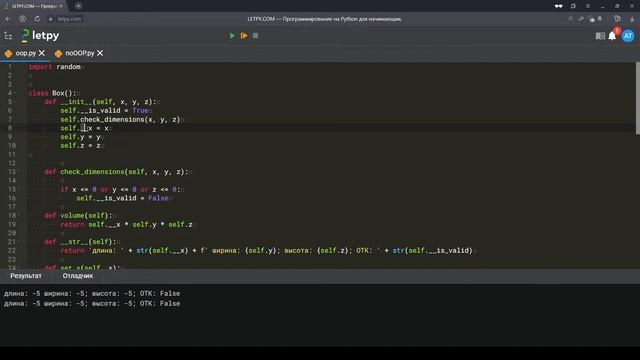
Task: Close the noOOP.py tab
Action: click(x=100, y=53)
